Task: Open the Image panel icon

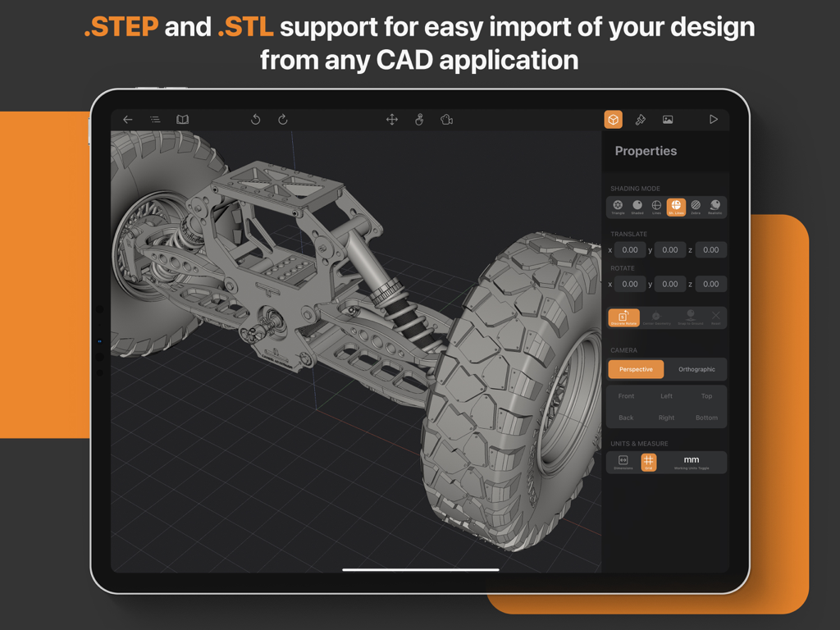Action: coord(668,119)
